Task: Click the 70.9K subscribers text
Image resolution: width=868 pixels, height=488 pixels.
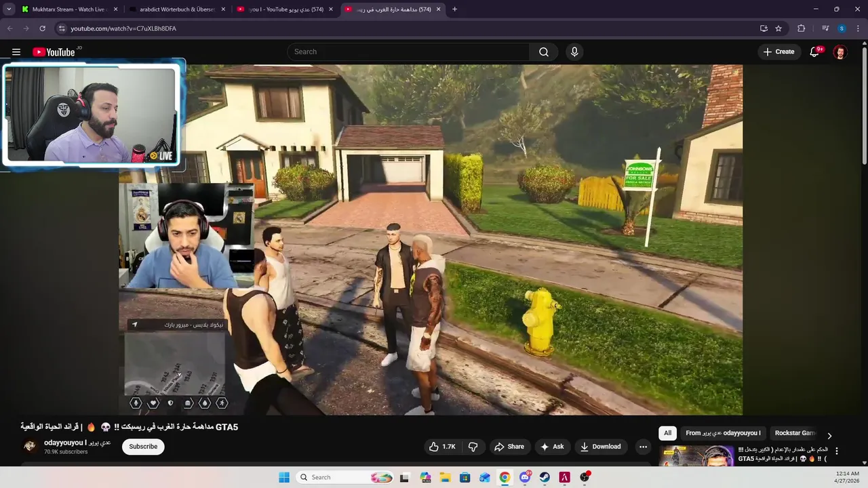Action: tap(66, 452)
